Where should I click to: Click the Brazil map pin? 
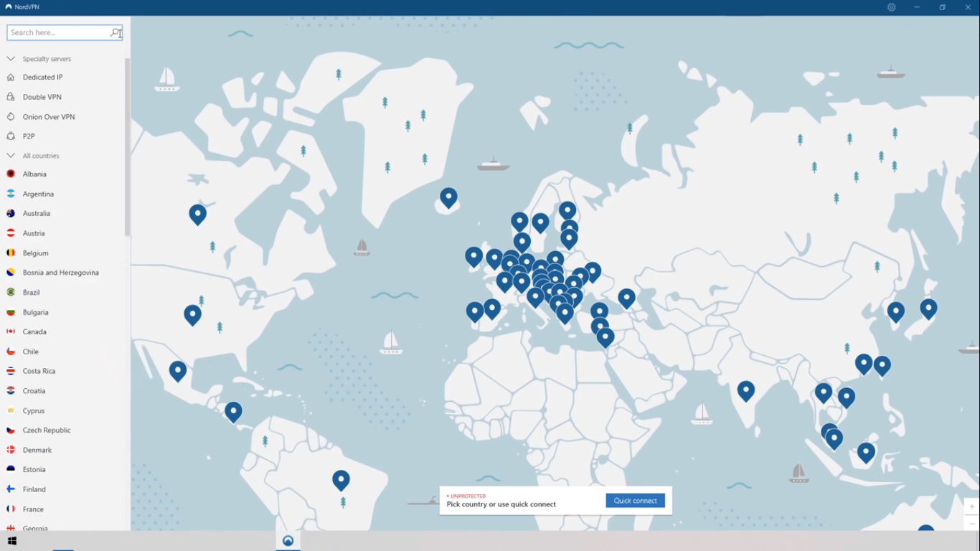pos(341,479)
